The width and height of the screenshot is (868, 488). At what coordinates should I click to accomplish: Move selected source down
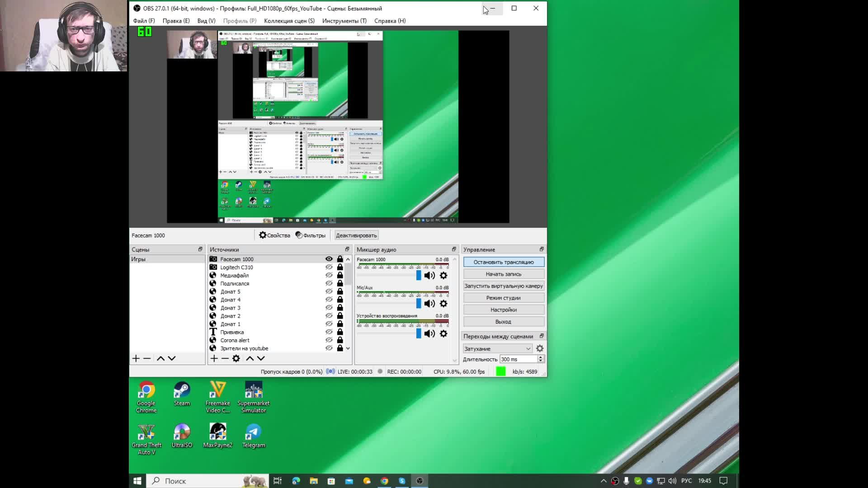[x=261, y=358]
